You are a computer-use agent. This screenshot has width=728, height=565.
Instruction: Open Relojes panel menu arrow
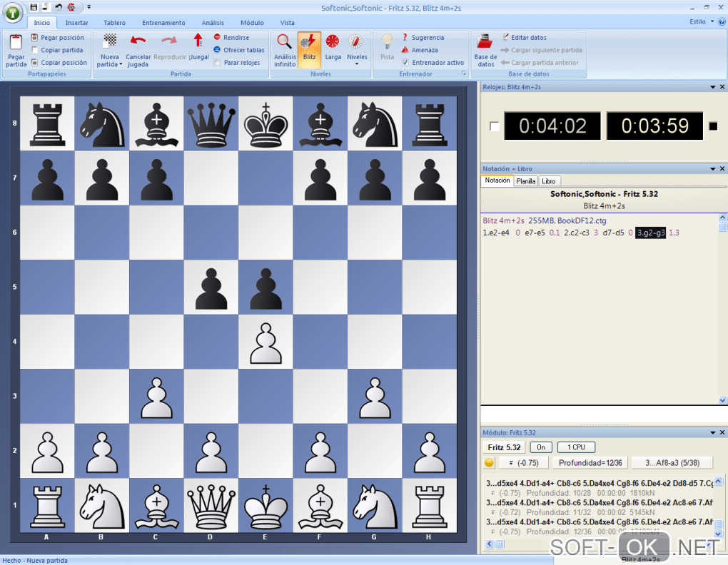point(713,87)
